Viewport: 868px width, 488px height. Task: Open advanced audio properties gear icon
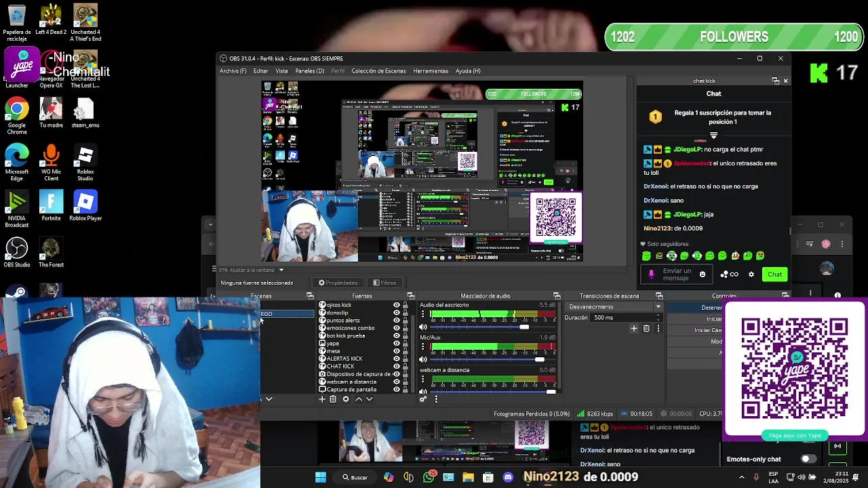click(423, 399)
